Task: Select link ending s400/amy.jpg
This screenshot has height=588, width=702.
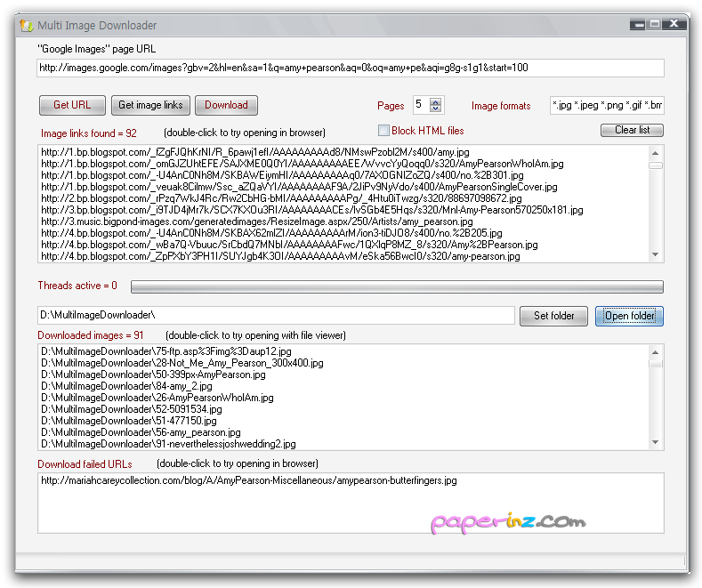Action: point(255,152)
